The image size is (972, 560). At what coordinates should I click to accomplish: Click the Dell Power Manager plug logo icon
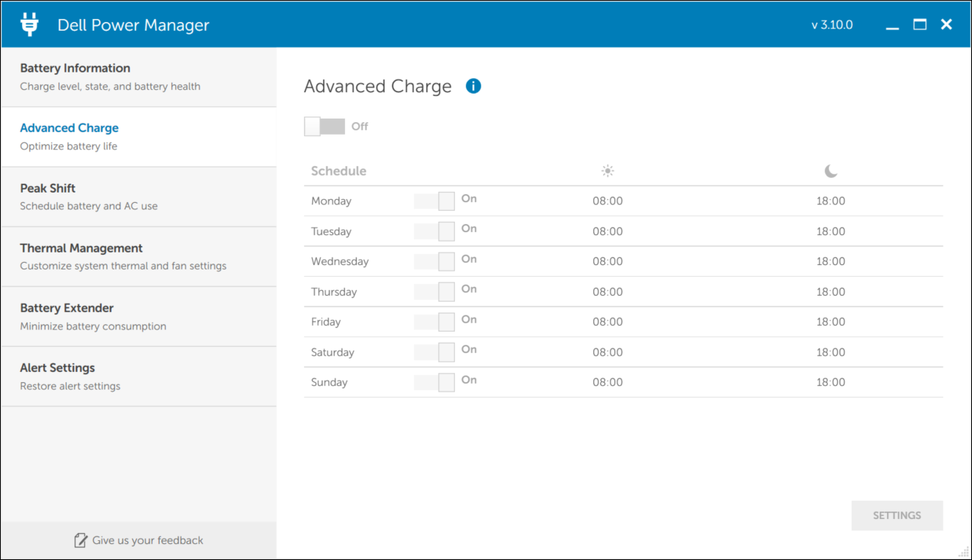[29, 23]
